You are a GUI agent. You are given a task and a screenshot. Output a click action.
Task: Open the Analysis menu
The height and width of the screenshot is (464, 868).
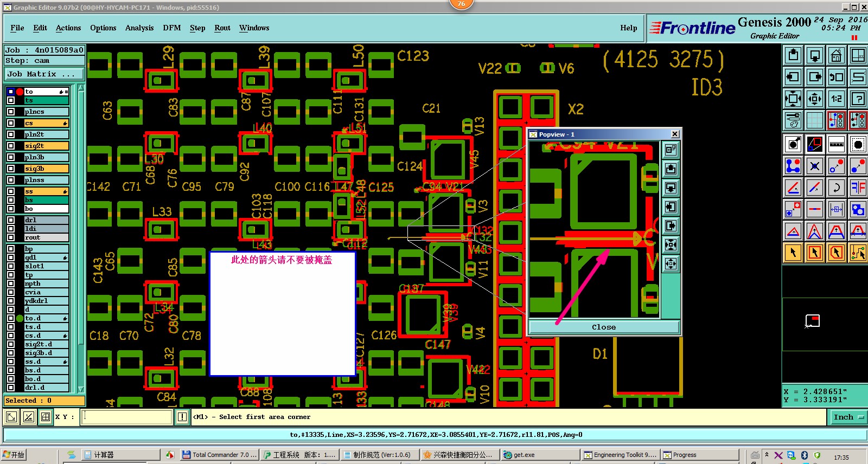point(139,28)
